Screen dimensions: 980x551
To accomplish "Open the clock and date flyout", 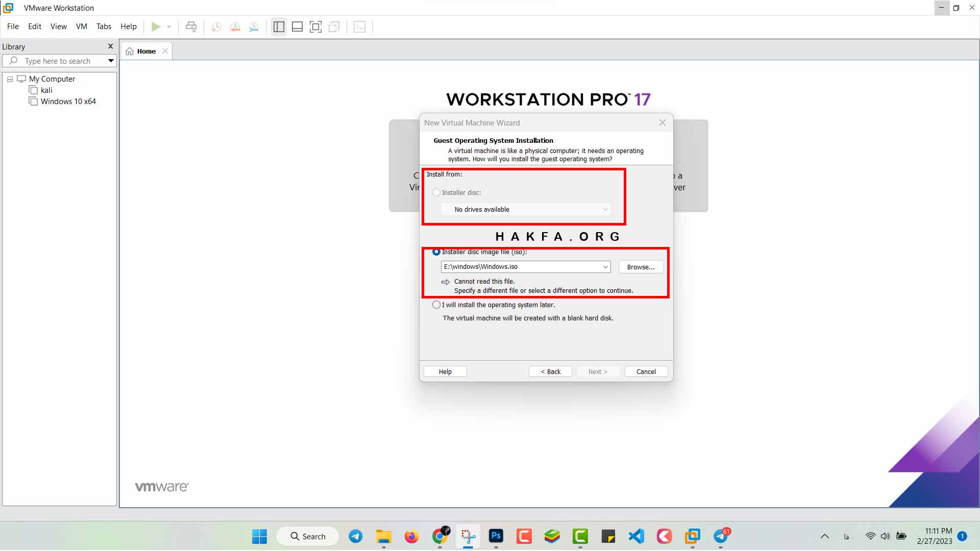I will (x=935, y=536).
